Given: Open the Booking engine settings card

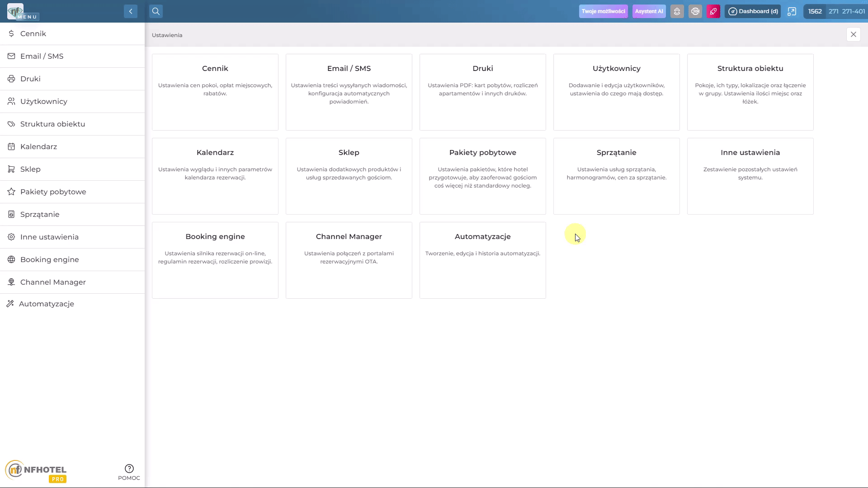Looking at the screenshot, I should tap(215, 260).
